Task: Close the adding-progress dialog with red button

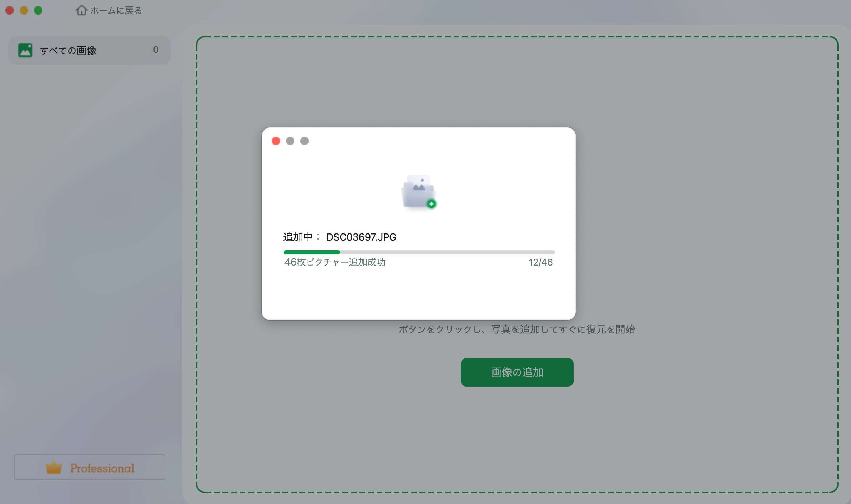Action: coord(276,141)
